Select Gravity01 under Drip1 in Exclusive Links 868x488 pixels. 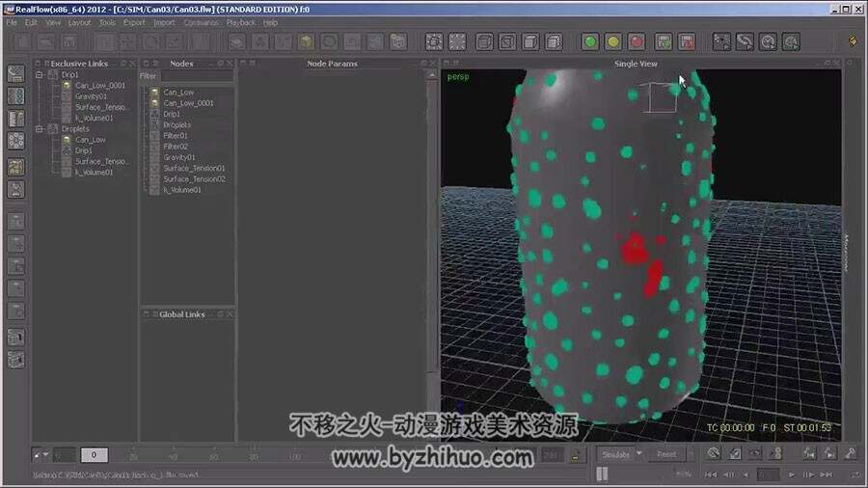pos(92,96)
